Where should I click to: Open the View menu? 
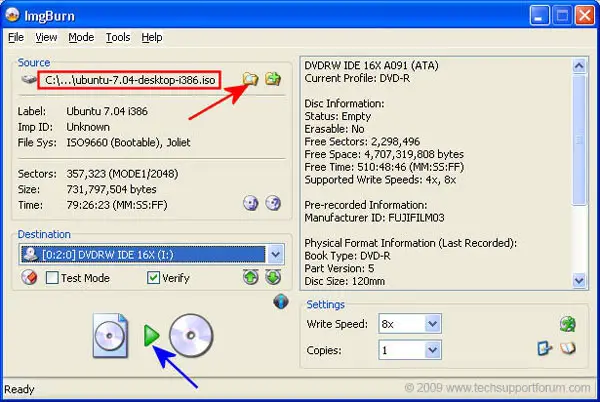[x=46, y=37]
